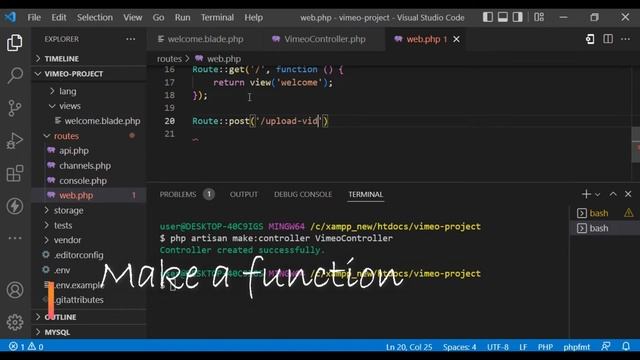Open the Run and Debug view
Viewport: 640px width, 360px height.
tap(15, 141)
